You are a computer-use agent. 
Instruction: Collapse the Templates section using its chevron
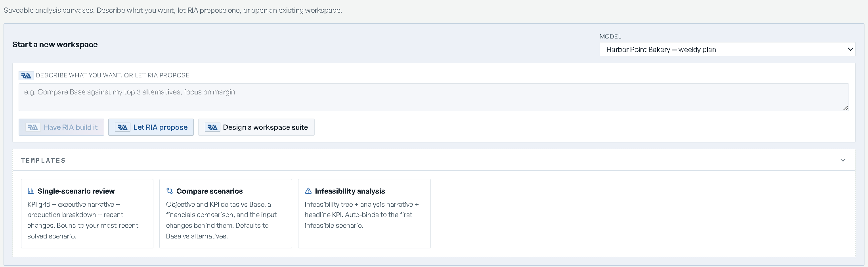click(x=843, y=160)
